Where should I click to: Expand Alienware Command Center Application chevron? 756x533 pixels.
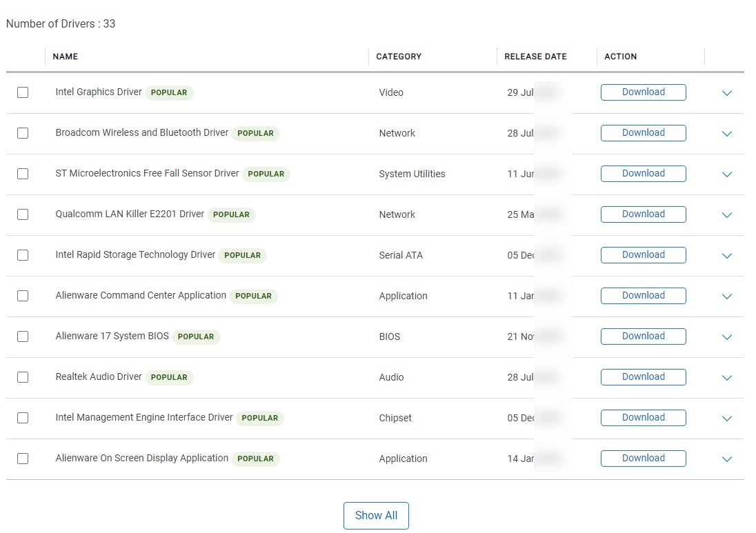tap(726, 296)
